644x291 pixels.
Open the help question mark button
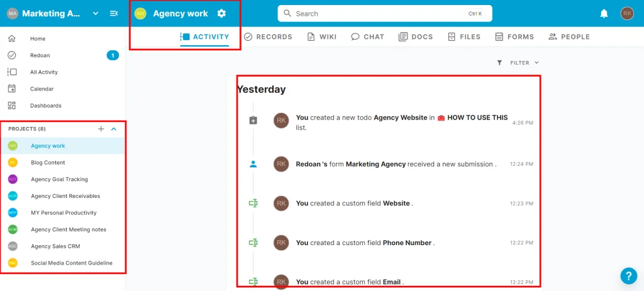coord(628,276)
